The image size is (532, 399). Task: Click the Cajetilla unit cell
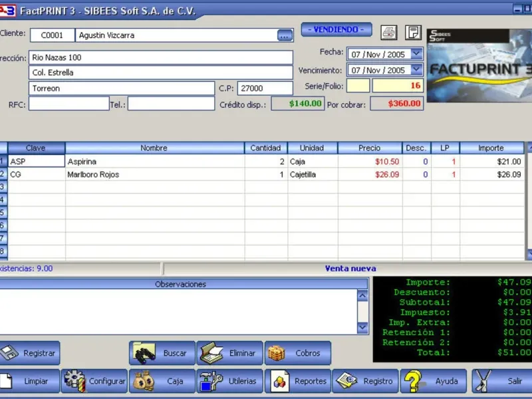click(313, 174)
